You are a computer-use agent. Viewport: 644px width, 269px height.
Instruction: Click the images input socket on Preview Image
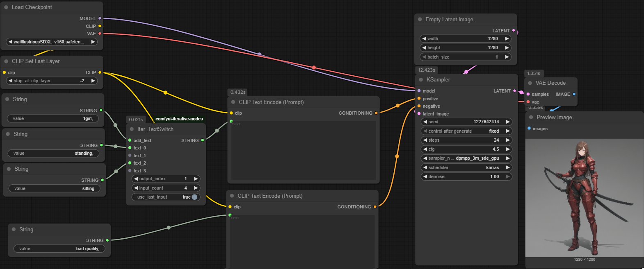click(x=529, y=129)
